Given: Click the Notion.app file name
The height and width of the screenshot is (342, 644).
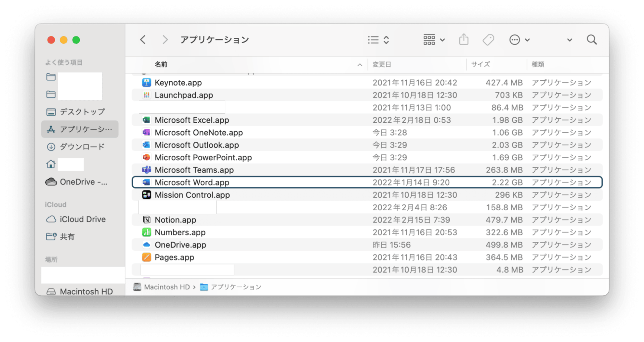Looking at the screenshot, I should tap(176, 220).
